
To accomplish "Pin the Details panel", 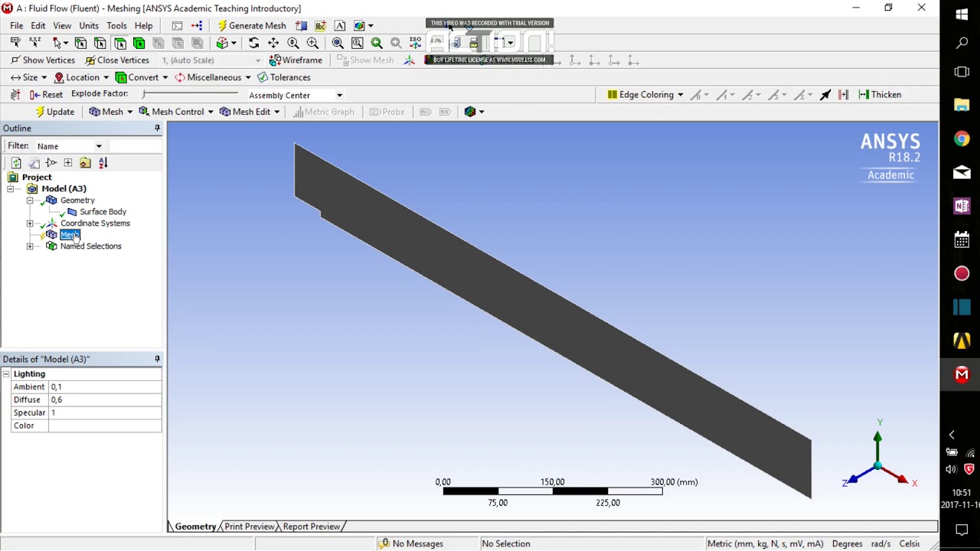I will (x=157, y=359).
